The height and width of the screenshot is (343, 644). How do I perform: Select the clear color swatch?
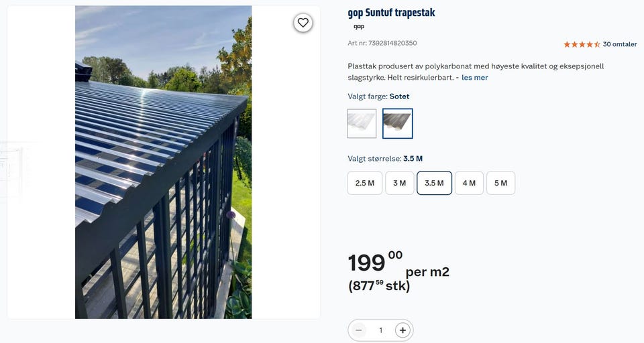coord(362,123)
